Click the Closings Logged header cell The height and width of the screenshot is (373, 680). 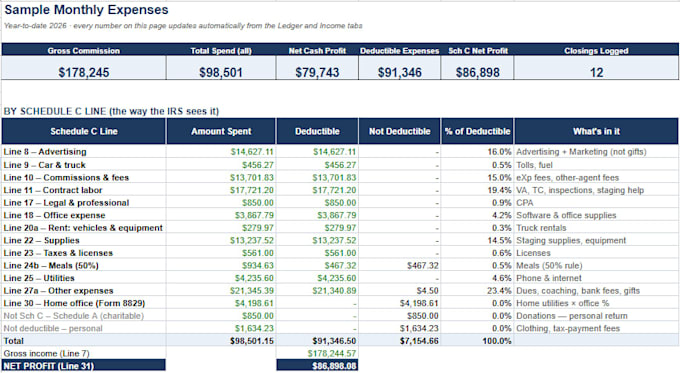596,50
